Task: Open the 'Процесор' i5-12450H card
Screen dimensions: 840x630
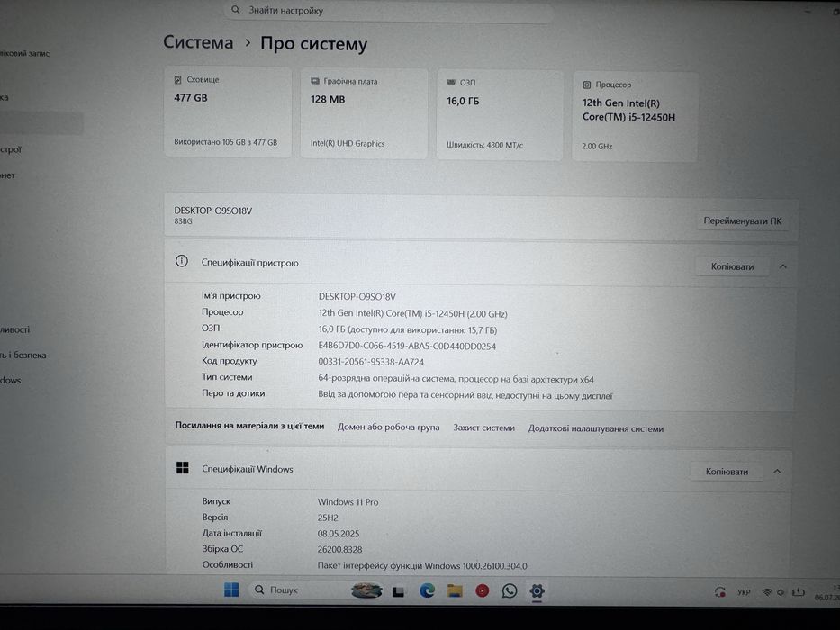Action: tap(636, 116)
